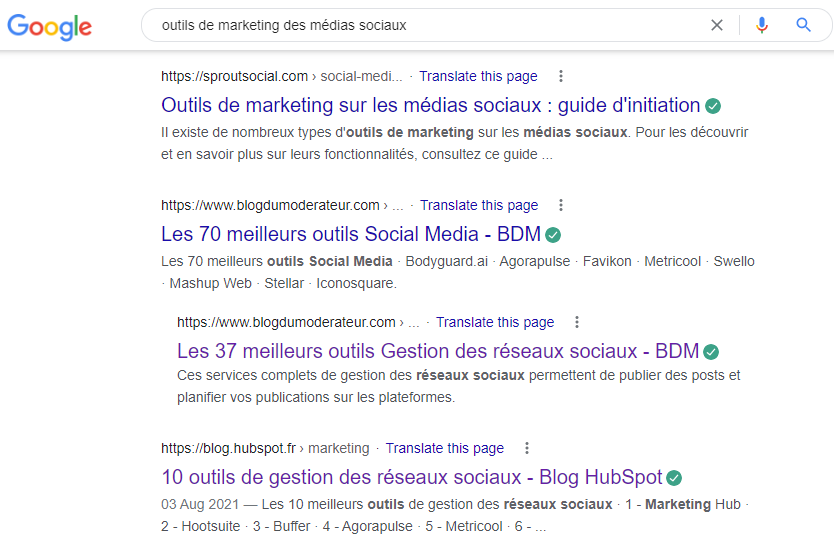
Task: Open 'Outils de marketing sur les médias sociaux' result
Action: 430,105
